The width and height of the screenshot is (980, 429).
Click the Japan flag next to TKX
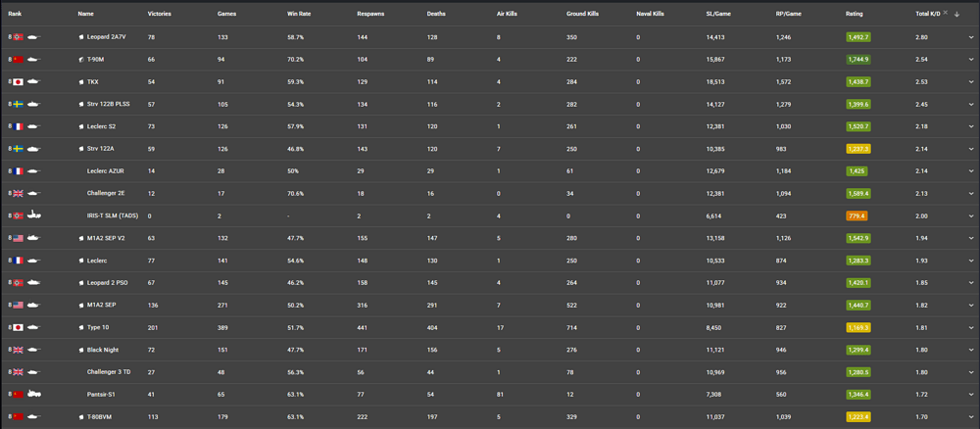18,81
